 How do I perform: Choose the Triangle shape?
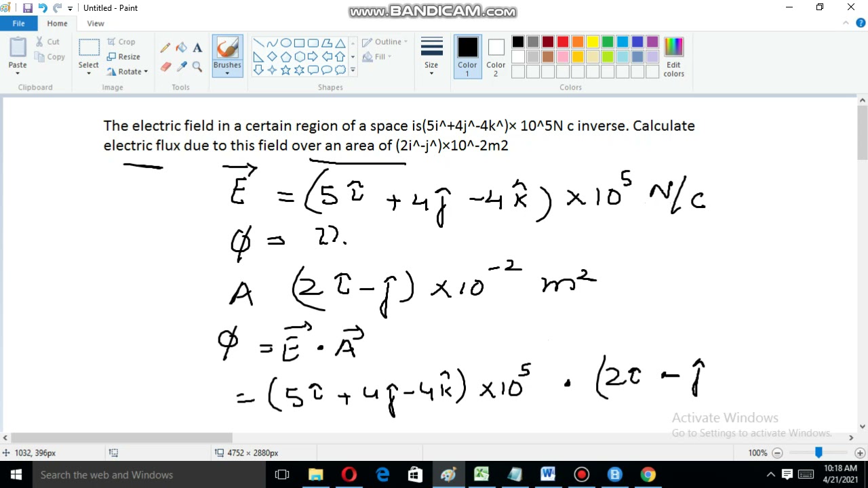point(340,43)
